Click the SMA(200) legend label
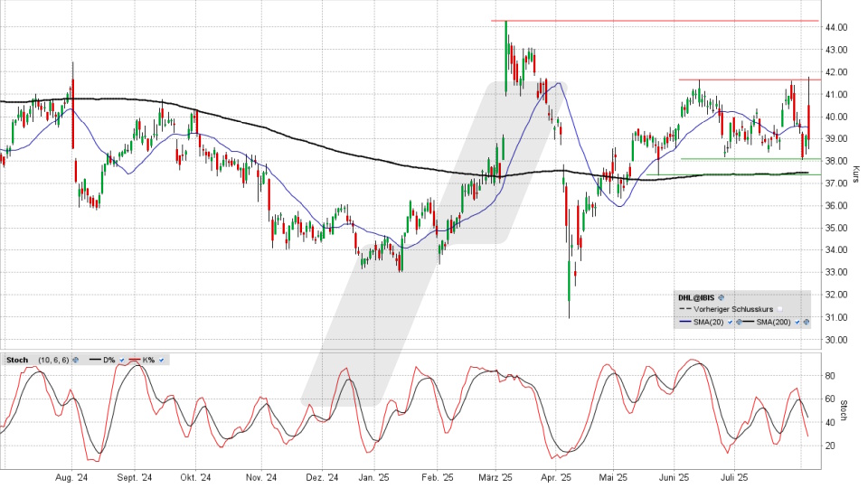 coord(773,322)
